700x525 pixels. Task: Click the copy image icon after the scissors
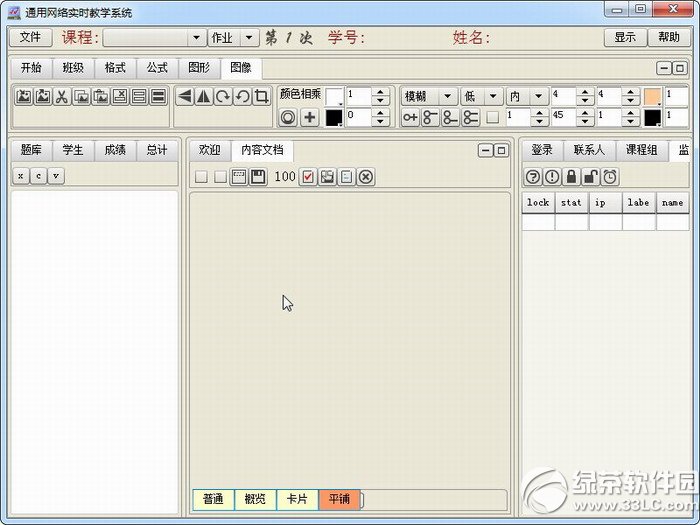(x=81, y=96)
